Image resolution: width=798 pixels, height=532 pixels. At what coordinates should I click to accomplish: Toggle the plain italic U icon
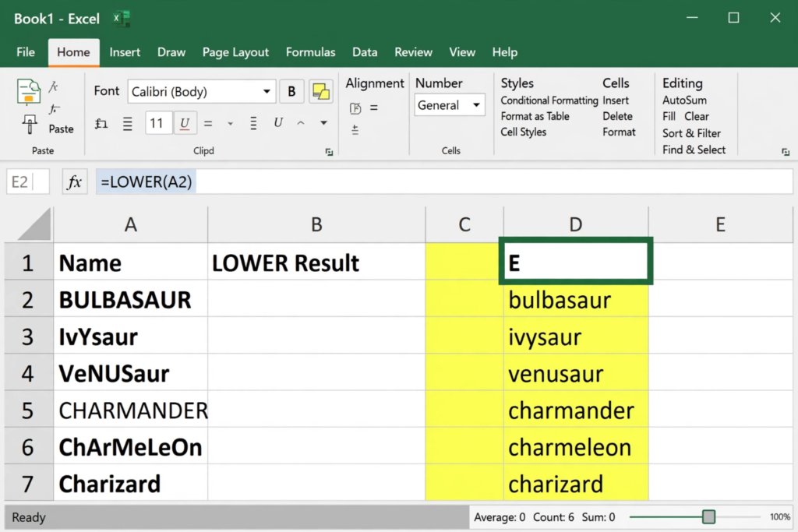(278, 122)
